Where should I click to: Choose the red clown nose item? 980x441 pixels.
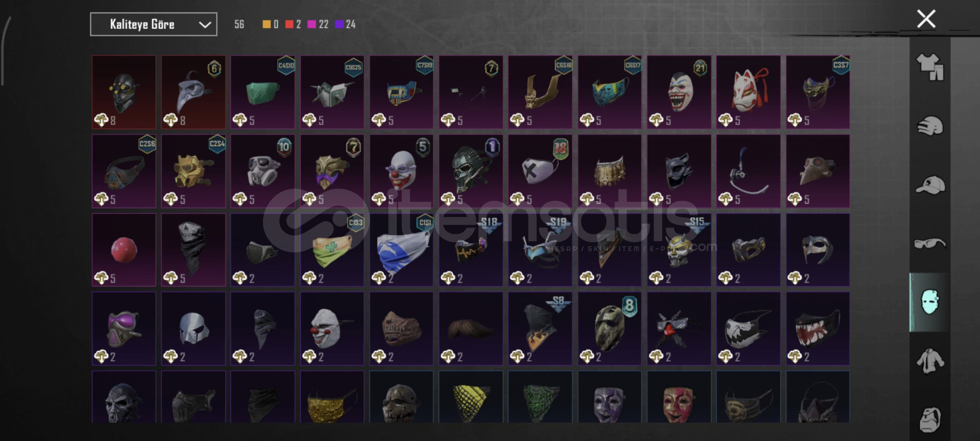124,250
